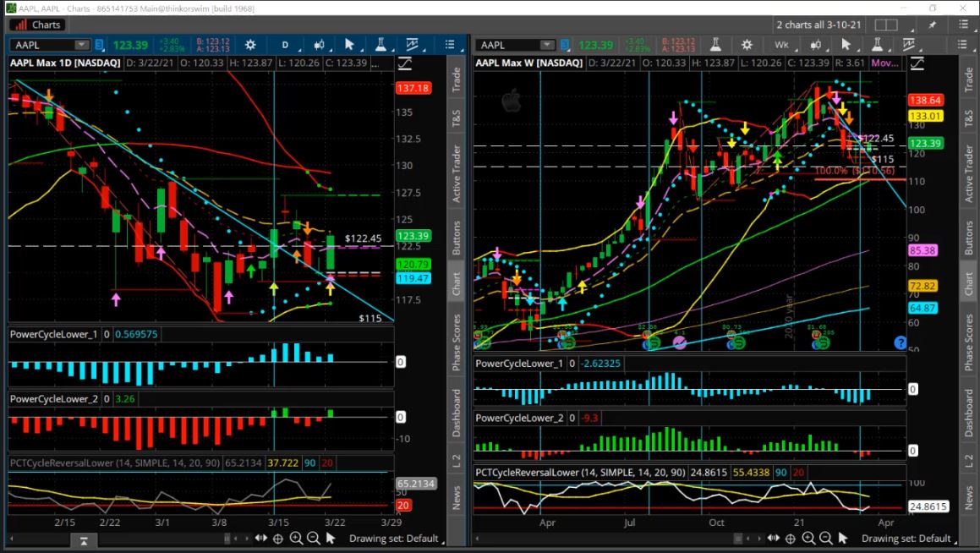
Task: Select the pointer drawing tool in the right chart toolbar
Action: tap(846, 44)
